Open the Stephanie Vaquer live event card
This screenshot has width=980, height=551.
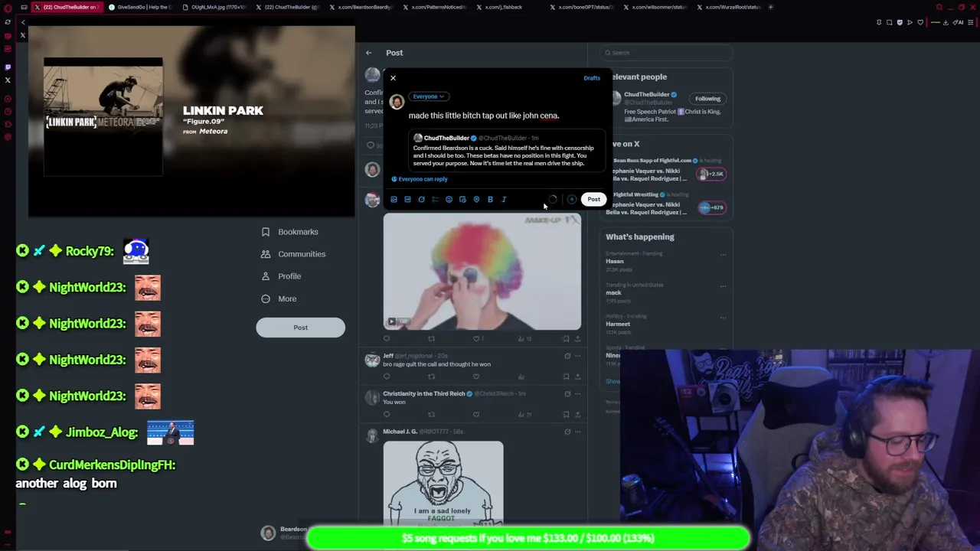[666, 171]
